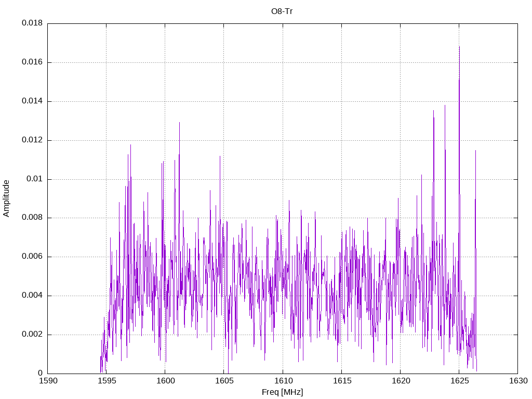
Task: Select y-axis tick label 0.004
Action: coord(32,296)
